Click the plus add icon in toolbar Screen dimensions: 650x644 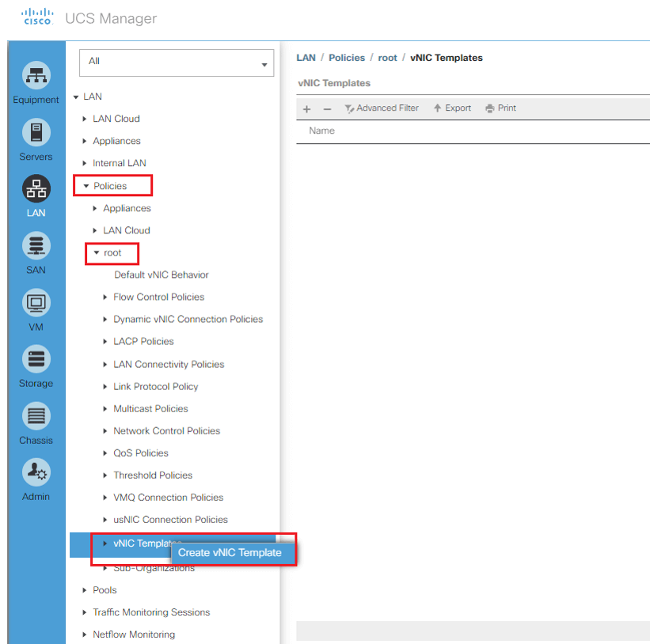pos(306,109)
